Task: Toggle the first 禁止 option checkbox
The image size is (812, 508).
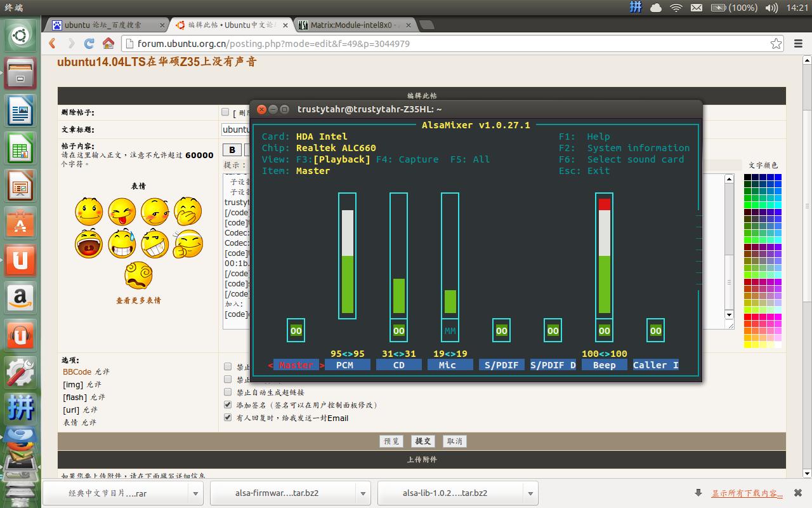Action: 228,366
